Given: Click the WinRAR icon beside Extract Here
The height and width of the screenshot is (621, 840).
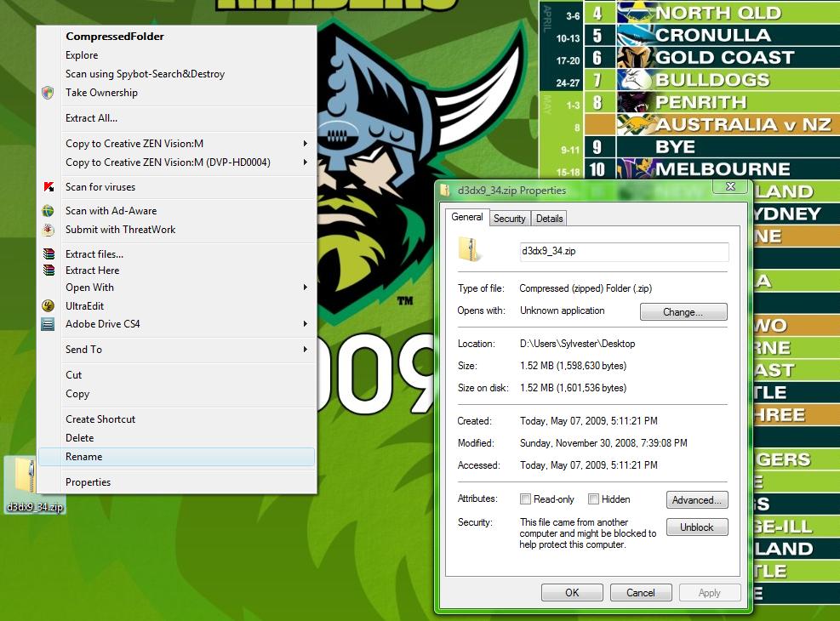Looking at the screenshot, I should click(49, 271).
